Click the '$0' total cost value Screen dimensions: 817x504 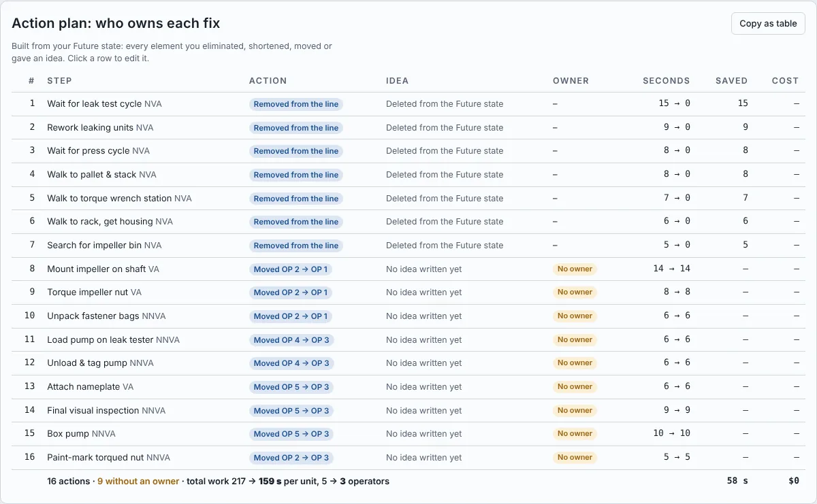coord(794,482)
